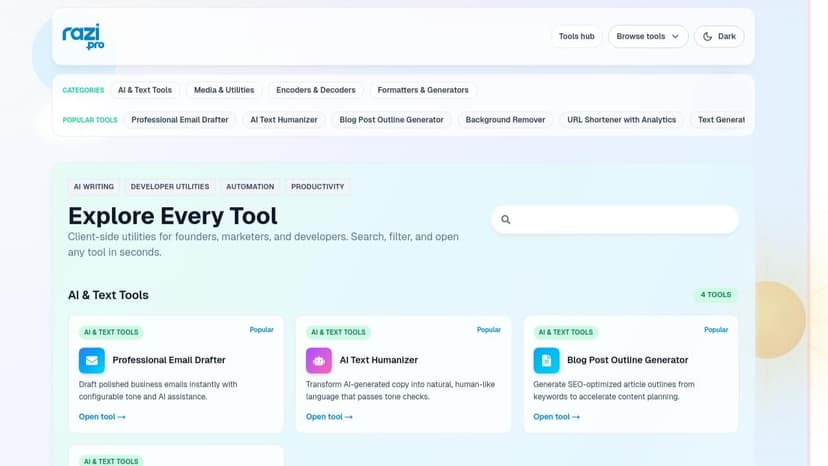The height and width of the screenshot is (466, 828).
Task: Click Popular label on AI Text Humanizer card
Action: tap(488, 330)
